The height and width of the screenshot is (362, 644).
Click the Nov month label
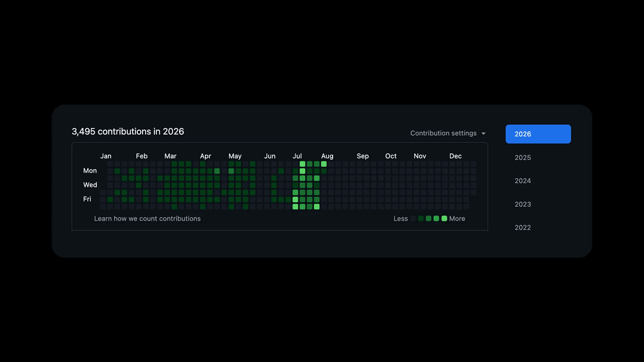pyautogui.click(x=420, y=156)
